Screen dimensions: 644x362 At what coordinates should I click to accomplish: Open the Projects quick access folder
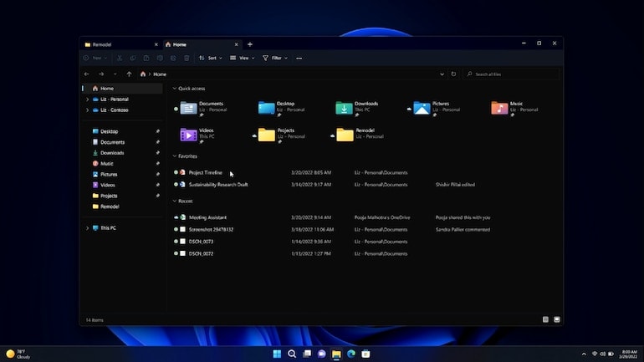(279, 135)
